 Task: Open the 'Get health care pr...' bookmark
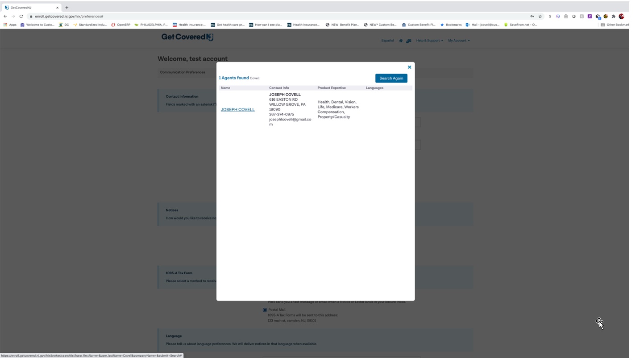tap(228, 25)
